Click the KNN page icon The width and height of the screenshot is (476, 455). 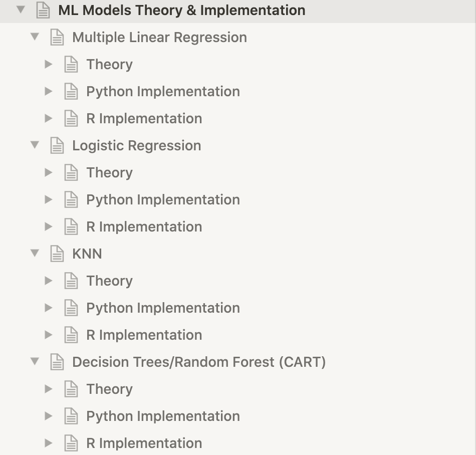pyautogui.click(x=57, y=254)
